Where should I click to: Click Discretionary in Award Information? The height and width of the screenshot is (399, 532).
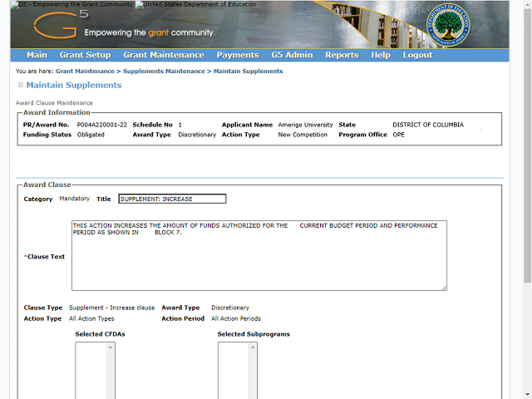[x=197, y=135]
